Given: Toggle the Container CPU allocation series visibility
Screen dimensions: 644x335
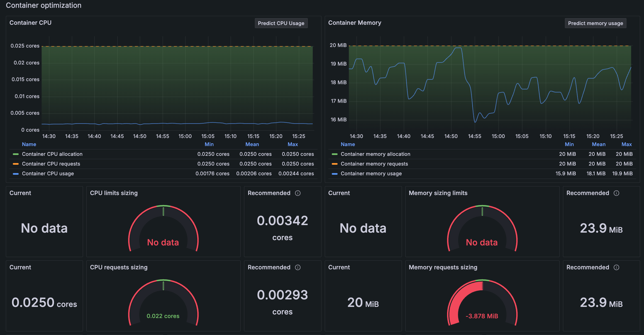Looking at the screenshot, I should 52,154.
